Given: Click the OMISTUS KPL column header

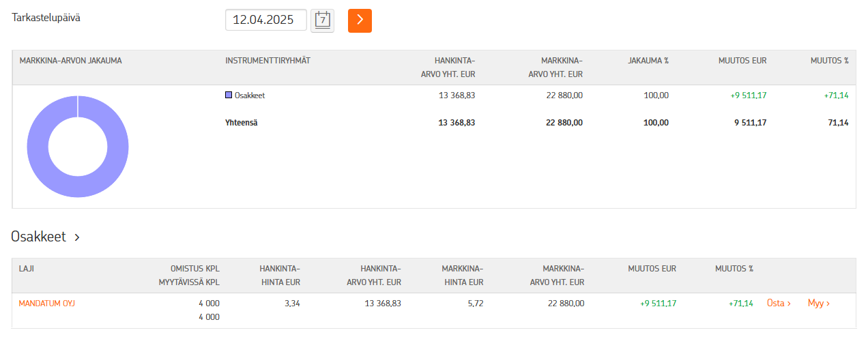Looking at the screenshot, I should [195, 269].
